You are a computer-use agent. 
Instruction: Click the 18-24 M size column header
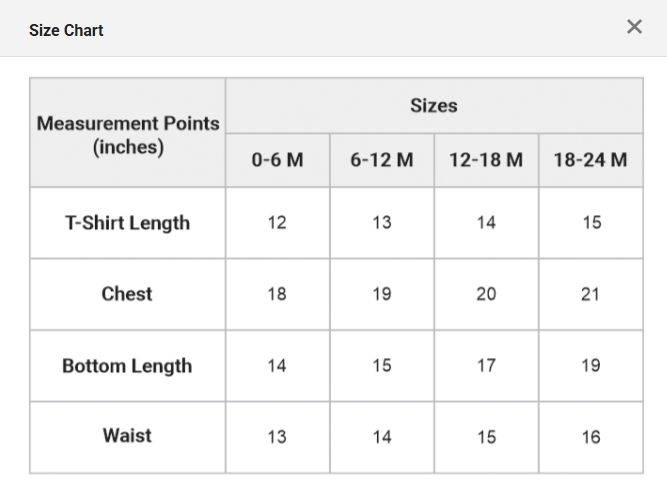(x=590, y=160)
